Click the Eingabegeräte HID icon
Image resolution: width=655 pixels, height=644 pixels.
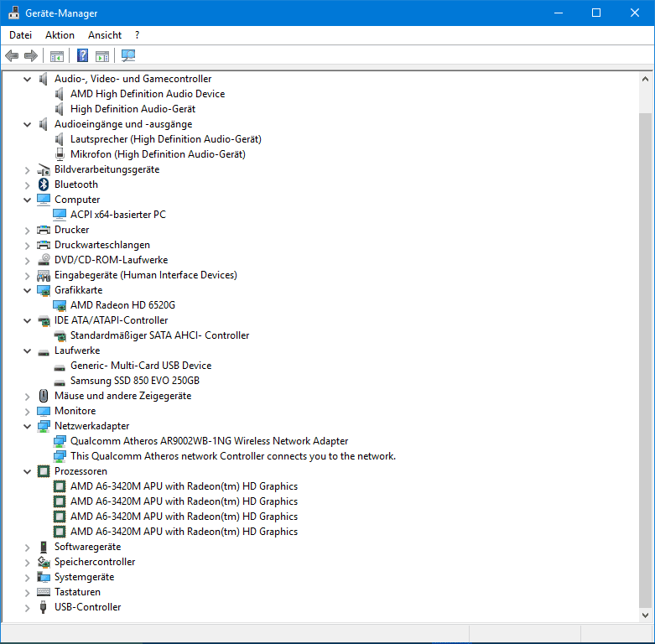44,275
